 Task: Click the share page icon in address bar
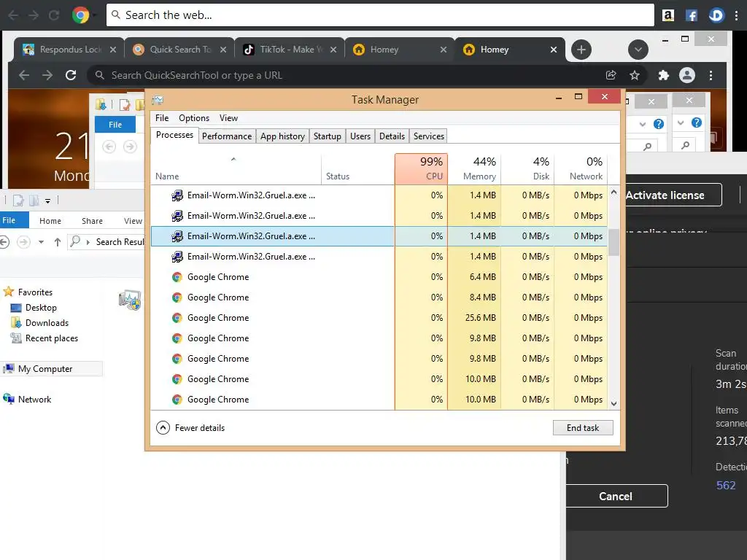tap(611, 75)
